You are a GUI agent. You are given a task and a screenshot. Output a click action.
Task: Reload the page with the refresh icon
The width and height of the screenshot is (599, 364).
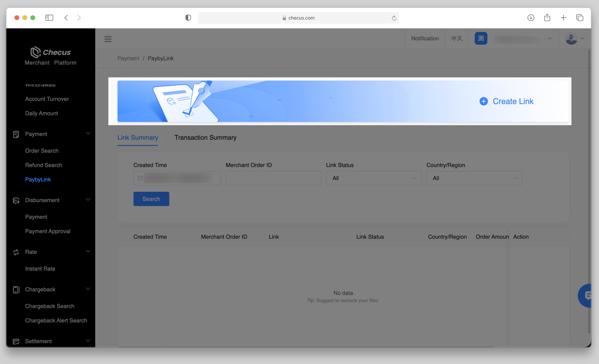tap(394, 18)
